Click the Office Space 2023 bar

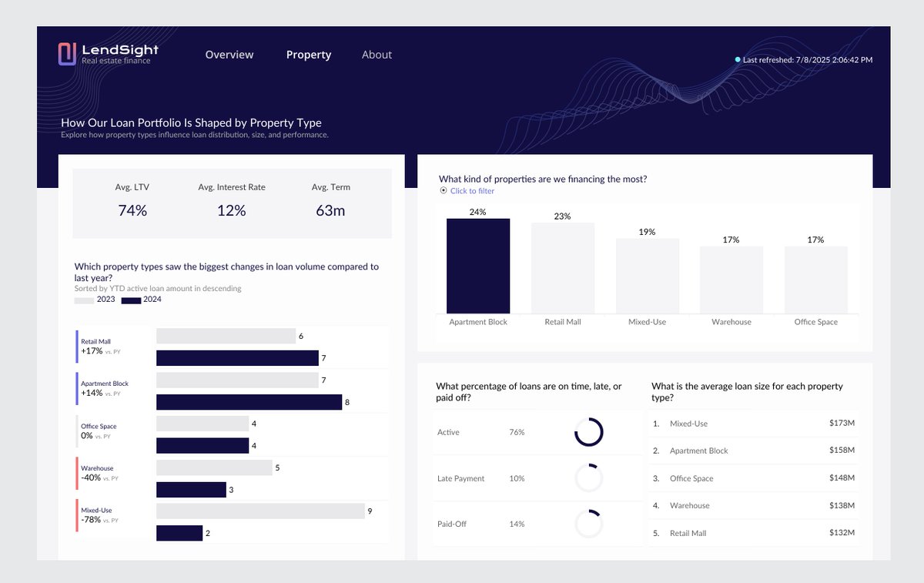(x=203, y=424)
